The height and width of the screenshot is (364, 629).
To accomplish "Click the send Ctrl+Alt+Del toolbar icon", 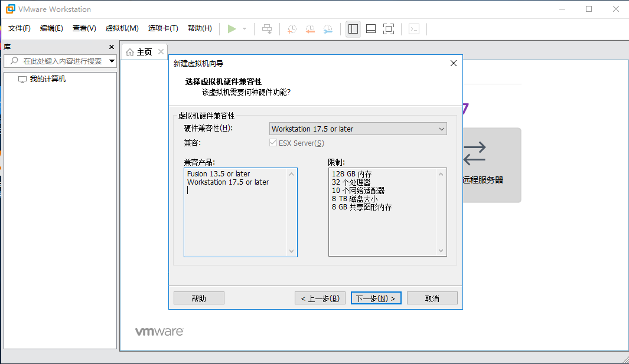I will coord(267,29).
